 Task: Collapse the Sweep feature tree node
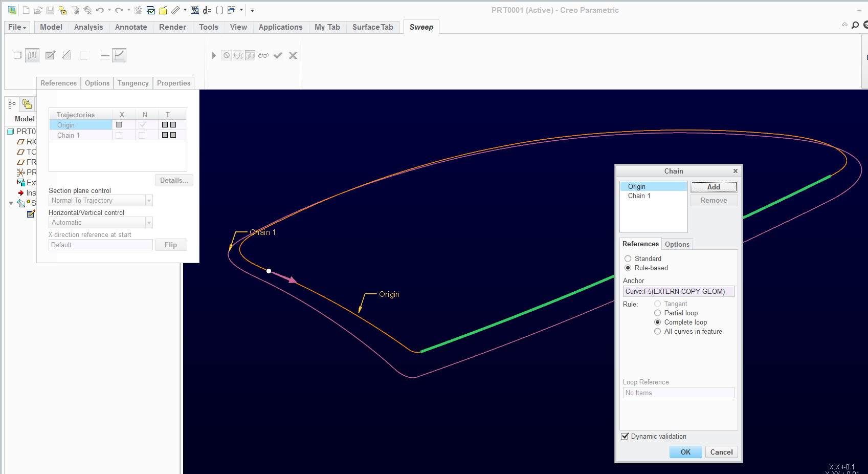[11, 203]
